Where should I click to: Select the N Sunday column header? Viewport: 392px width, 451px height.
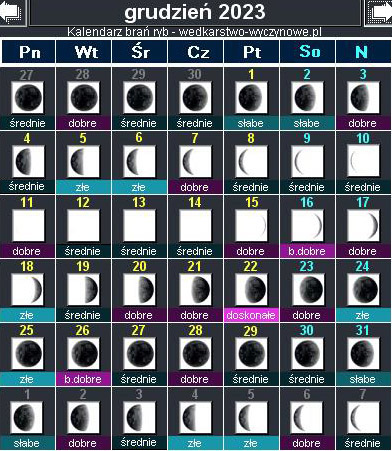click(x=363, y=52)
